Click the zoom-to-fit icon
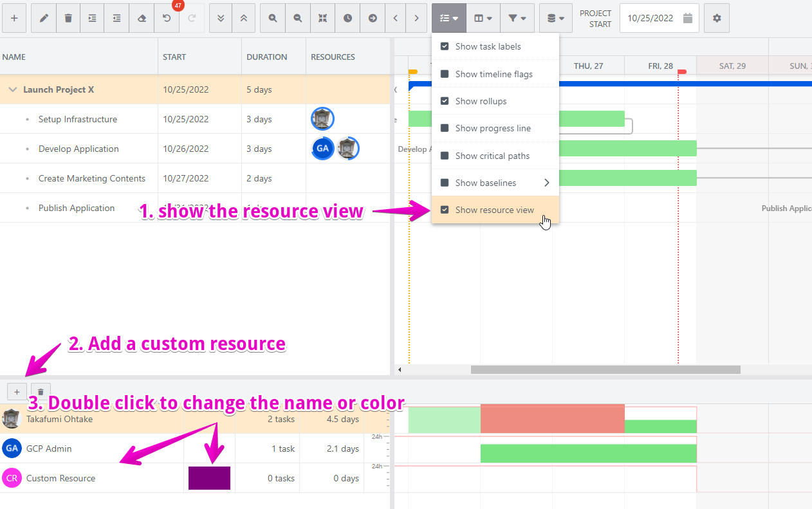Viewport: 812px width, 509px height. coord(322,18)
